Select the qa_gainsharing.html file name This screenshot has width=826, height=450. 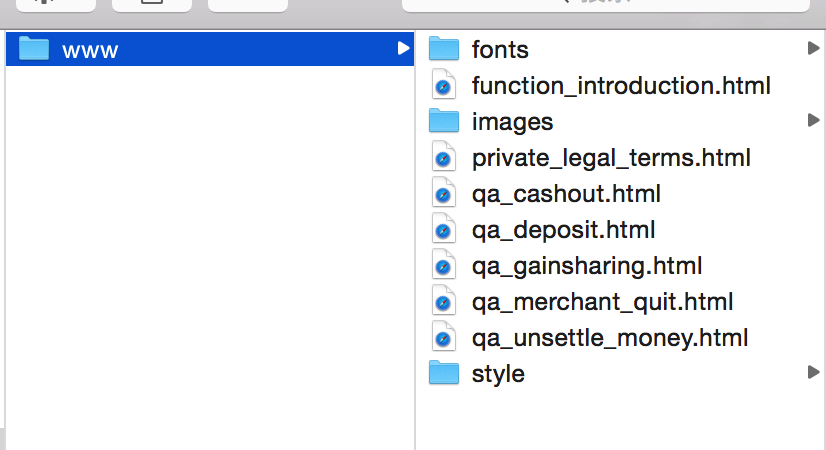(586, 266)
